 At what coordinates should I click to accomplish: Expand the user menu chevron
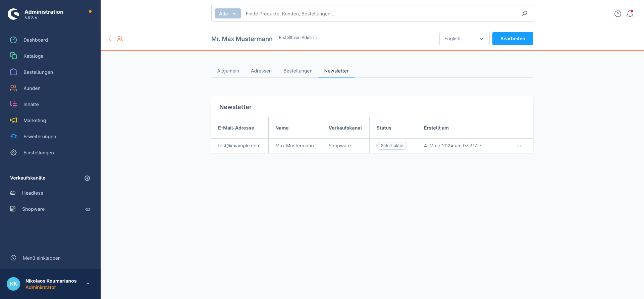[x=88, y=284]
